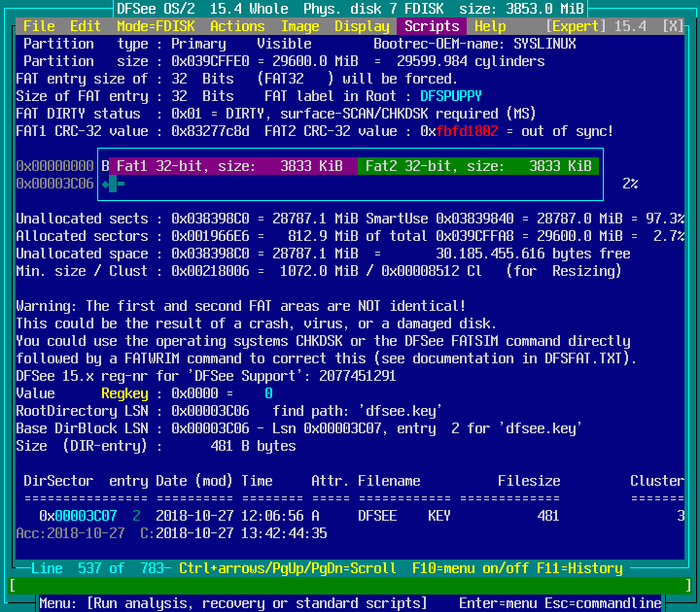Open the Edit menu
The width and height of the screenshot is (700, 612).
point(86,26)
